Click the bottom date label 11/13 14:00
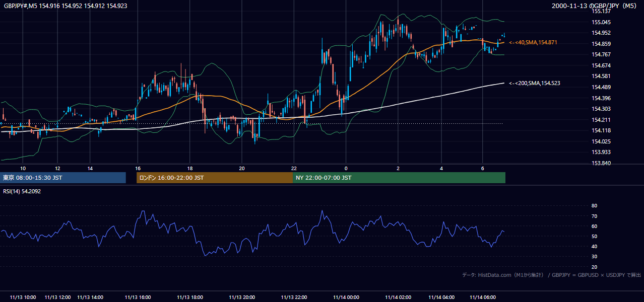The image size is (644, 302). click(90, 297)
